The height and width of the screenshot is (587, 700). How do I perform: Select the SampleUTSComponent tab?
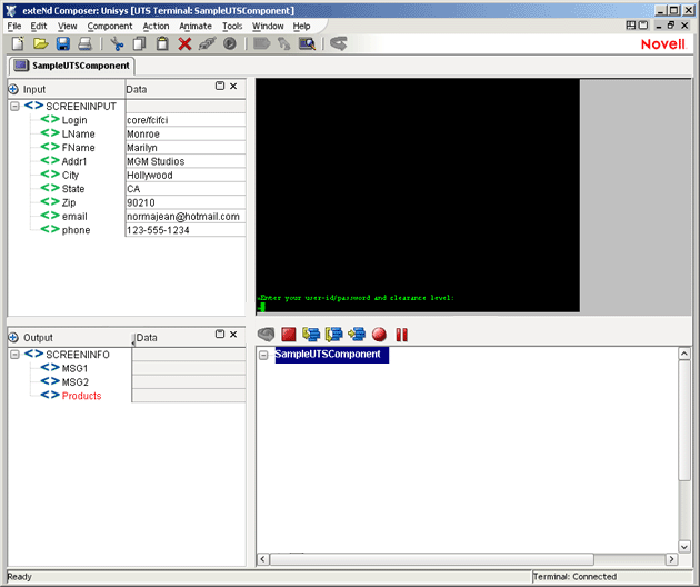click(x=72, y=66)
